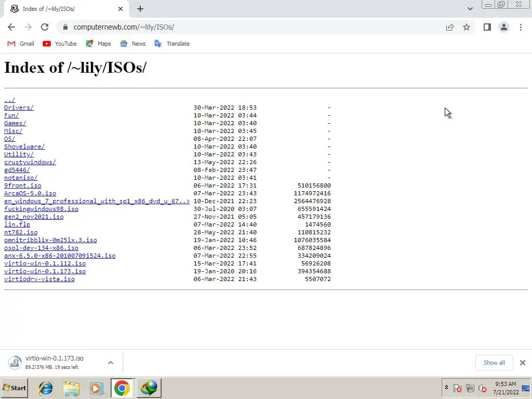This screenshot has height=399, width=532.
Task: Click file size 510156800
Action: click(314, 185)
